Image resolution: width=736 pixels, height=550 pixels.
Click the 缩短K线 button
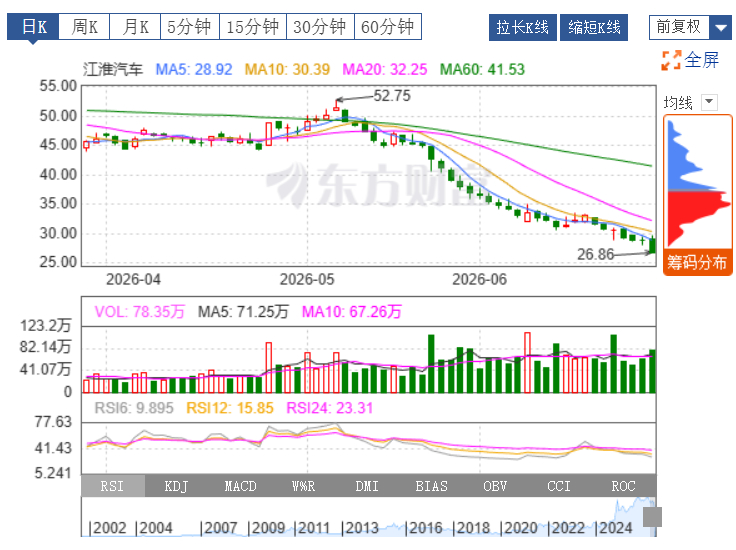[x=594, y=27]
